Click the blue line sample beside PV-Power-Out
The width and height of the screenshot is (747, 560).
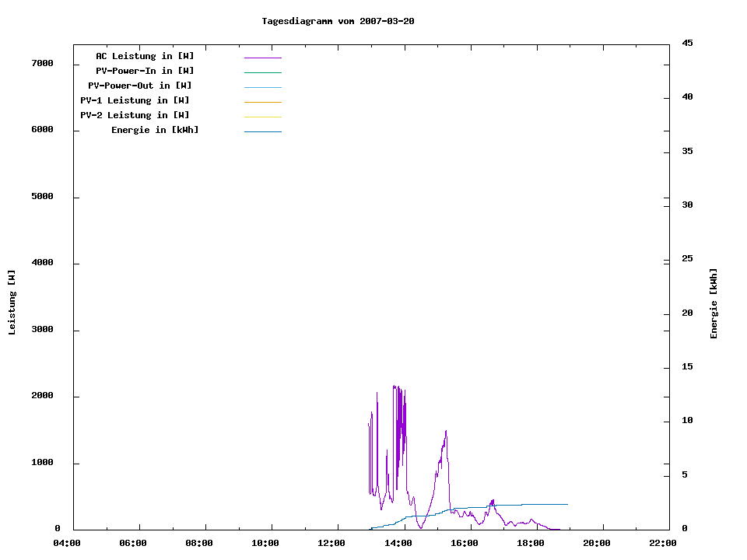(262, 87)
